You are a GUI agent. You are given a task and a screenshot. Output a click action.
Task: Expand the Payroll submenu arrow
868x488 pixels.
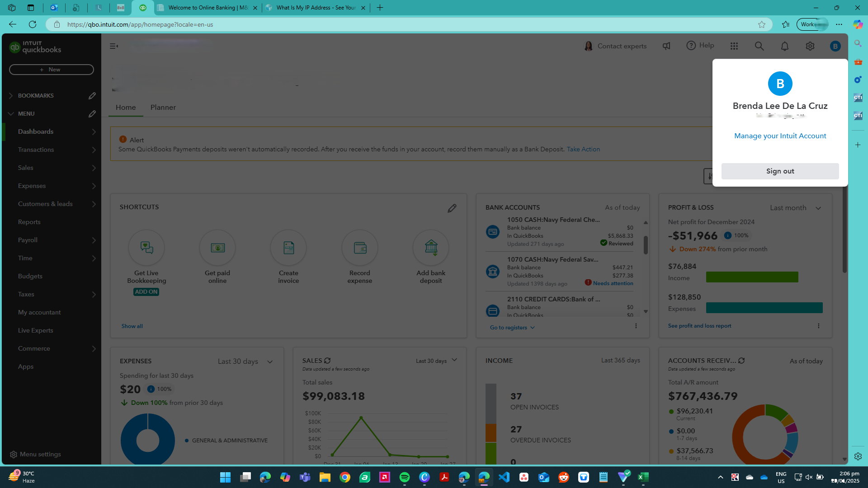94,240
